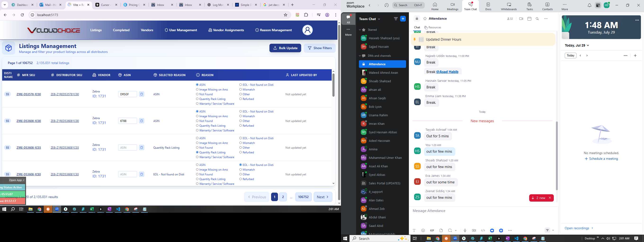Open the GIF picker in Zoom chat
This screenshot has height=242, width=644.
(x=432, y=230)
